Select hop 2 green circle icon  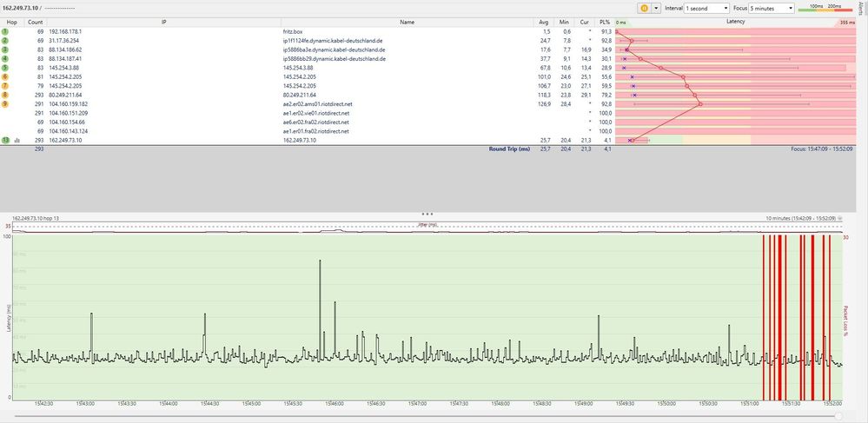5,41
